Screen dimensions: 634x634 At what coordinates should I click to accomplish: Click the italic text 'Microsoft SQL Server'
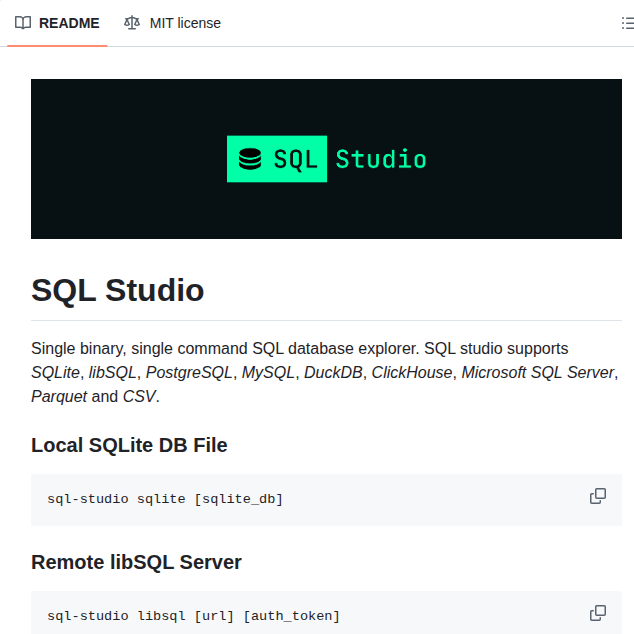538,373
